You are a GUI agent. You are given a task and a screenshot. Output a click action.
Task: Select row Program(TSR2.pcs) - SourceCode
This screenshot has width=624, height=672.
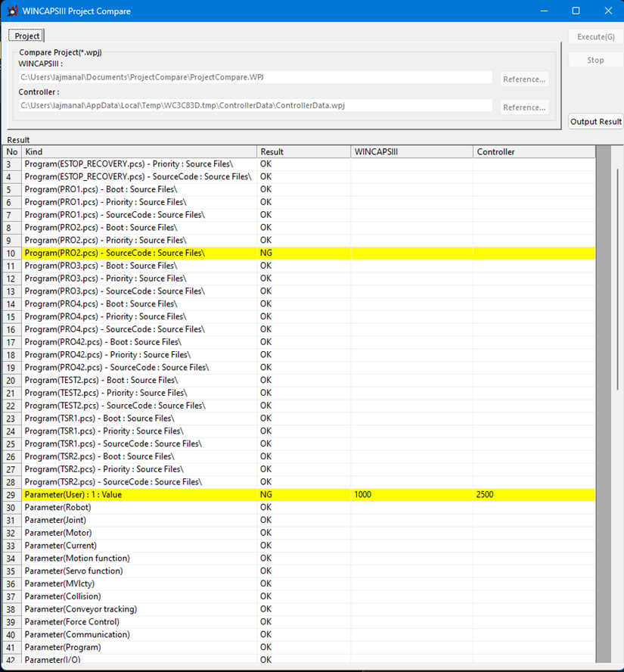coord(299,482)
